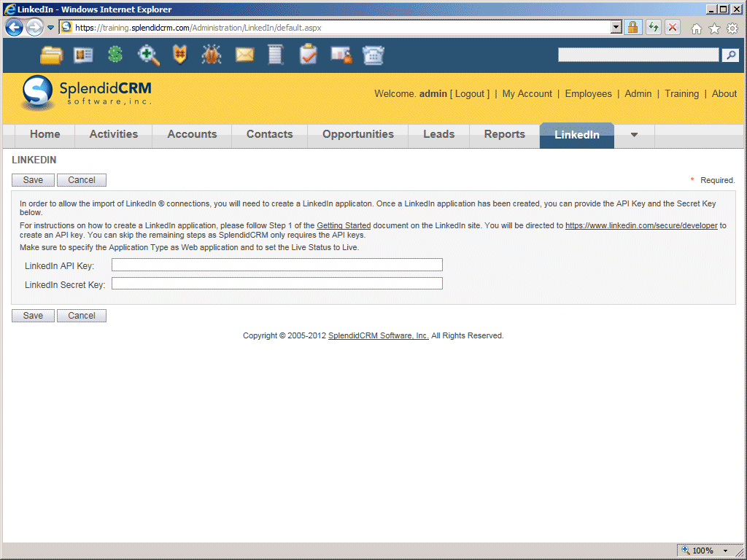
Task: Click the magnifier with green plus icon
Action: pyautogui.click(x=148, y=55)
